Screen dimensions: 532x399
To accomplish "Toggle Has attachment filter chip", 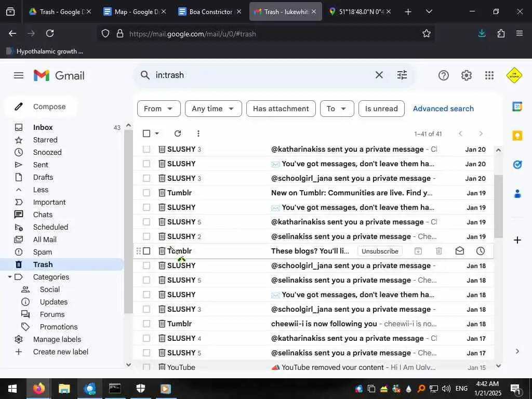I will (281, 109).
